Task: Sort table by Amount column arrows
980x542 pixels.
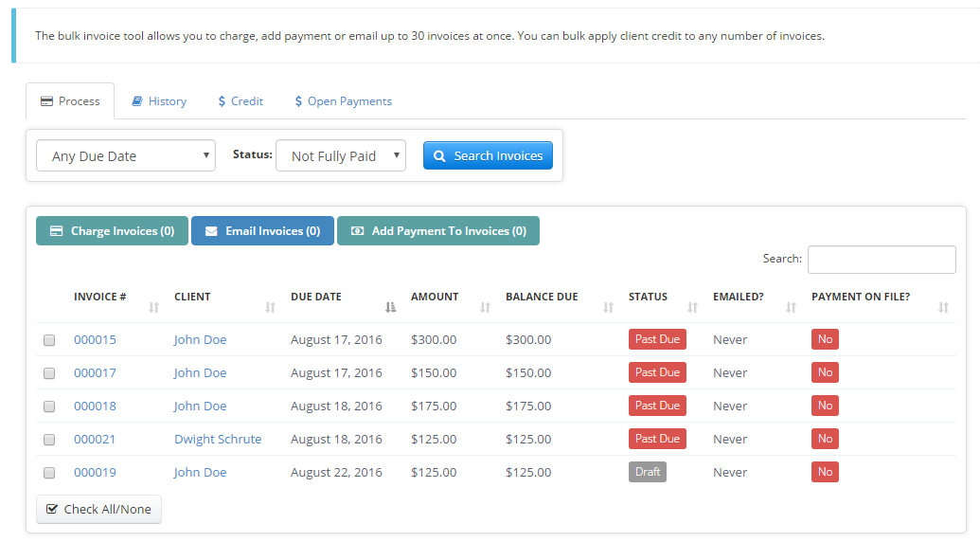Action: (485, 307)
